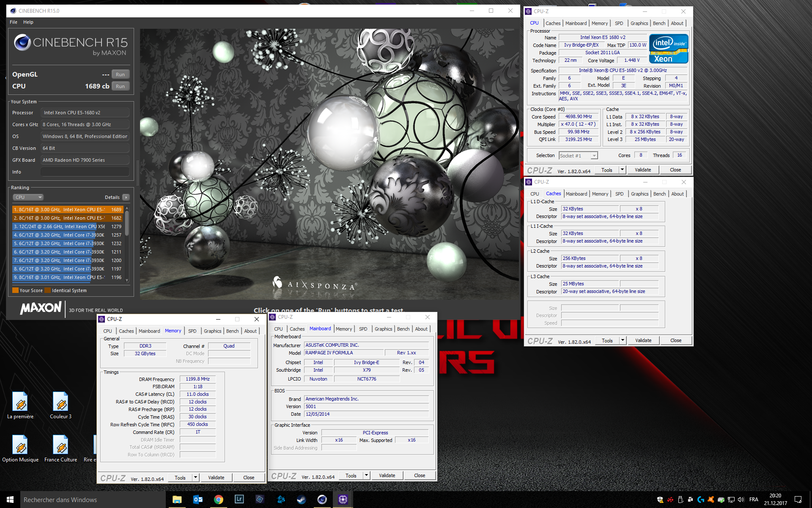812x508 pixels.
Task: Open the 'France Culture' desktop shortcut
Action: (x=61, y=449)
